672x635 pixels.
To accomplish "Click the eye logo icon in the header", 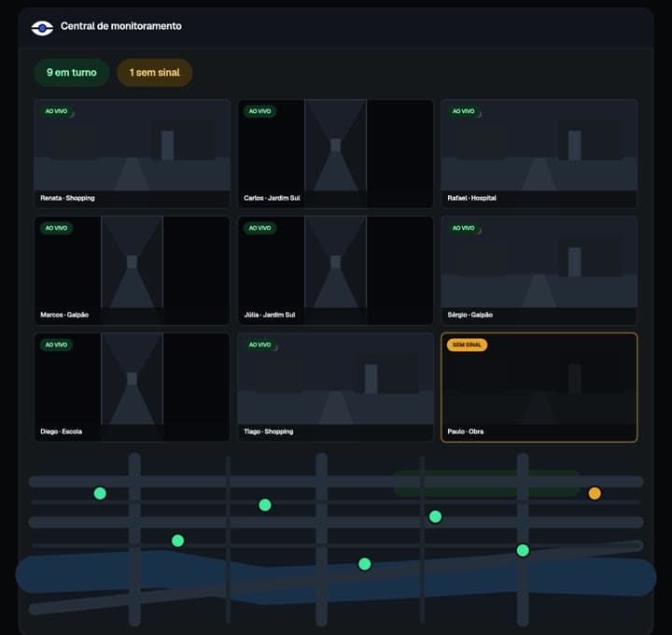I will (x=42, y=28).
